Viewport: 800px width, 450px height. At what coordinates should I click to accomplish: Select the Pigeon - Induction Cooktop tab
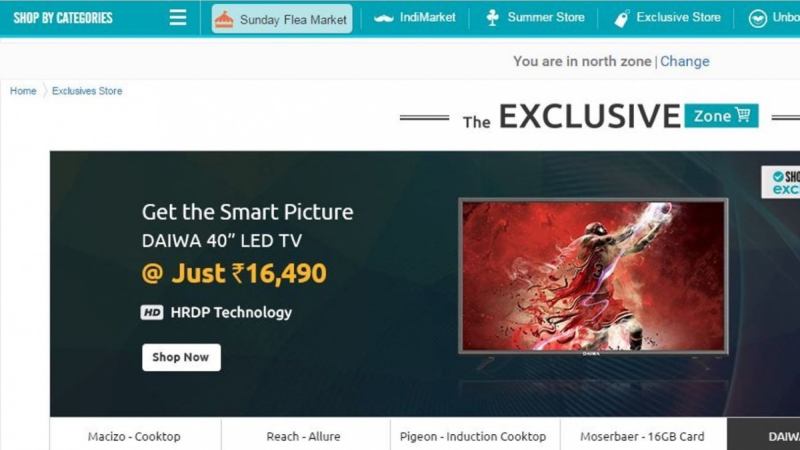point(474,435)
